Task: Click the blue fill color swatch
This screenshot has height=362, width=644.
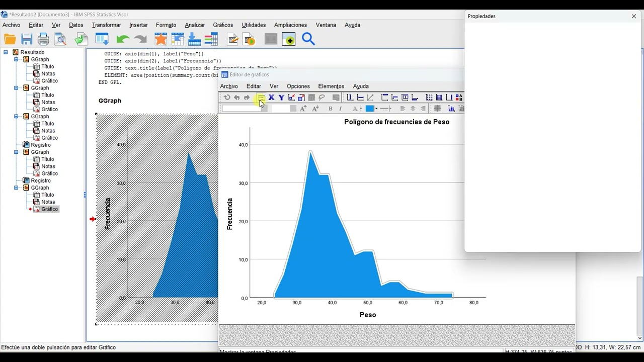Action: [369, 109]
